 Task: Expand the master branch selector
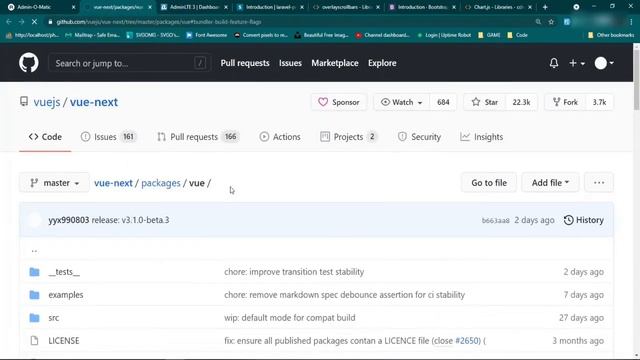pyautogui.click(x=54, y=183)
